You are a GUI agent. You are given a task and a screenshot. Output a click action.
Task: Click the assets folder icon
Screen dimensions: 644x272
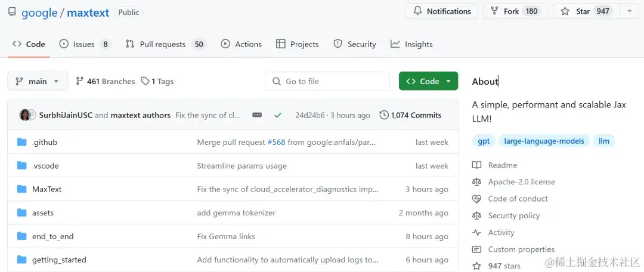(22, 212)
